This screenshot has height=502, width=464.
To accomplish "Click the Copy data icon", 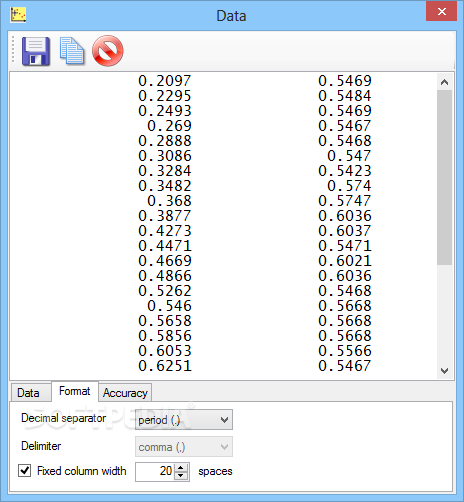I will pos(72,51).
